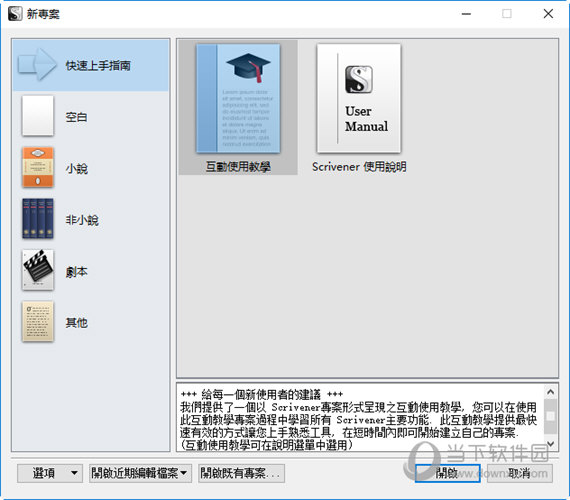Choose the 劇本 clapperboard icon
570x500 pixels.
[x=38, y=270]
